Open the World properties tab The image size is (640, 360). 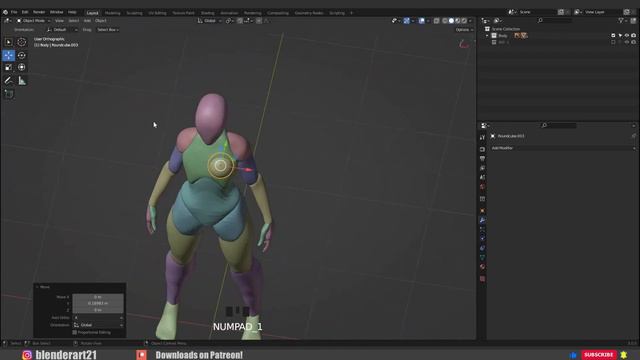click(x=482, y=187)
